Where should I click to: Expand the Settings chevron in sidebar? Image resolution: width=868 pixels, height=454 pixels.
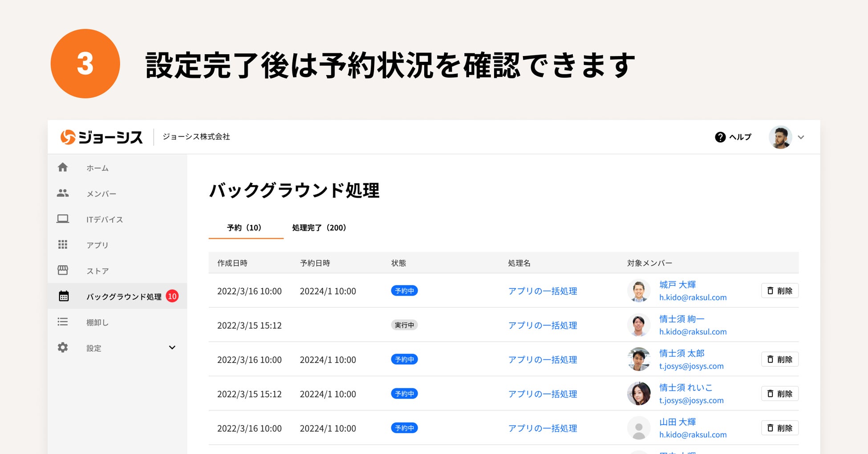tap(172, 347)
